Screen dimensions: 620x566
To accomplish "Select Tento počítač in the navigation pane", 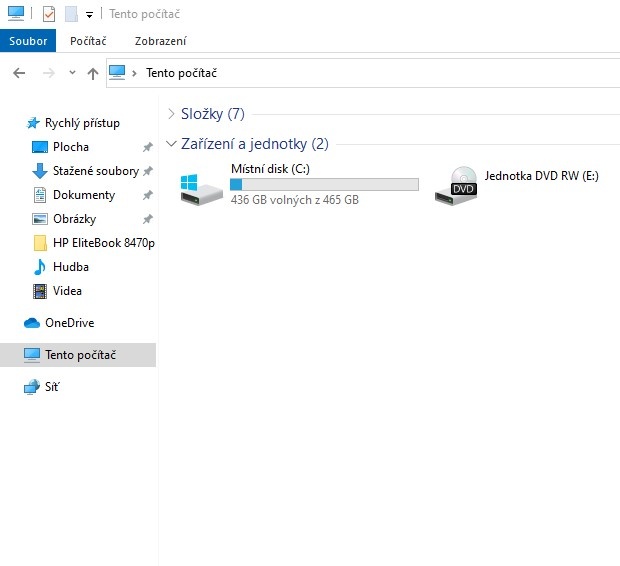I will [x=78, y=355].
